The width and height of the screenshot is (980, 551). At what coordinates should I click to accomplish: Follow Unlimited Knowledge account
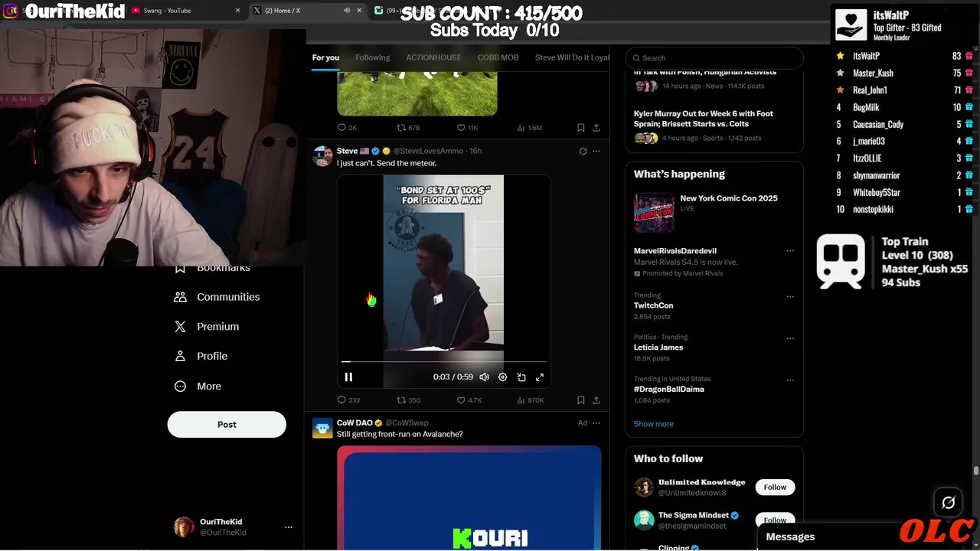tap(775, 487)
